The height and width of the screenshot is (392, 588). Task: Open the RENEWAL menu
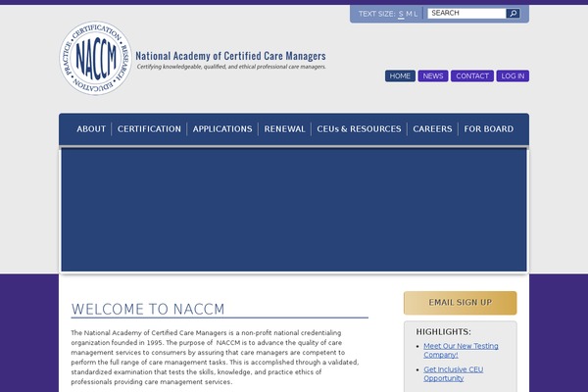click(284, 129)
